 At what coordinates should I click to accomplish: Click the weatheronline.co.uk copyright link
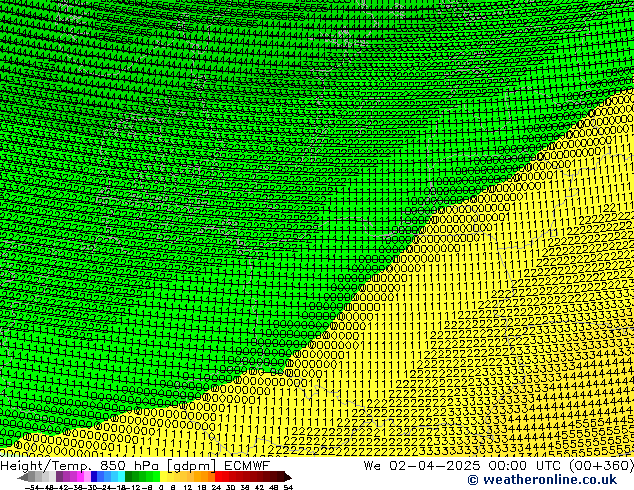pyautogui.click(x=542, y=480)
